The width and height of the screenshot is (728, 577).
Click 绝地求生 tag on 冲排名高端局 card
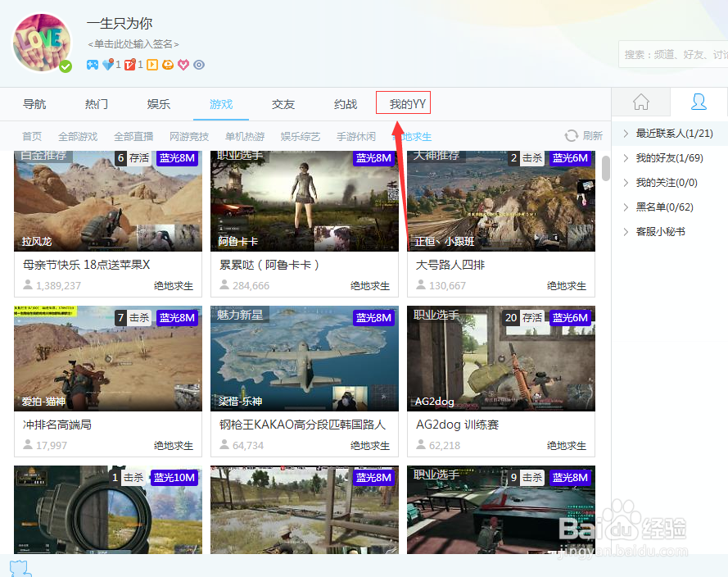point(174,446)
